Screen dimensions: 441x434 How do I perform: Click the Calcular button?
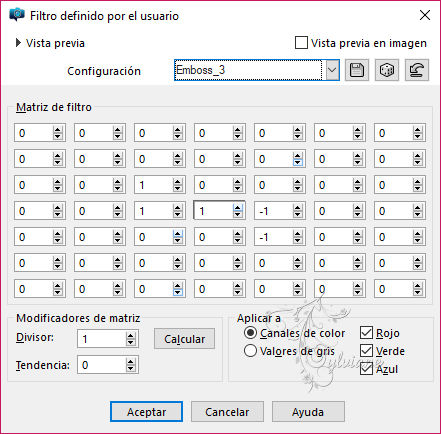184,339
